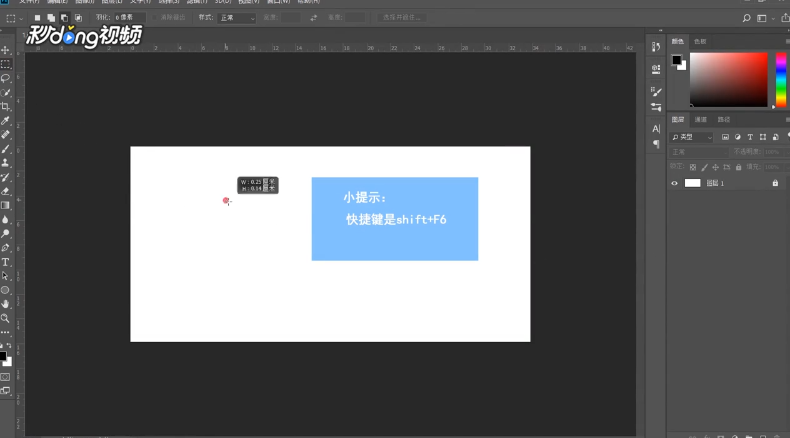
Task: Select the Healing Brush tool
Action: pos(6,135)
